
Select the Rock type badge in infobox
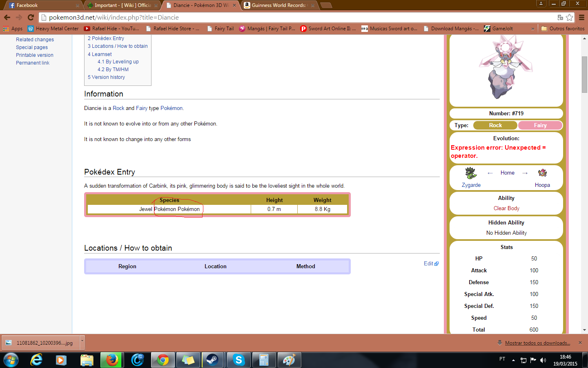pyautogui.click(x=495, y=126)
